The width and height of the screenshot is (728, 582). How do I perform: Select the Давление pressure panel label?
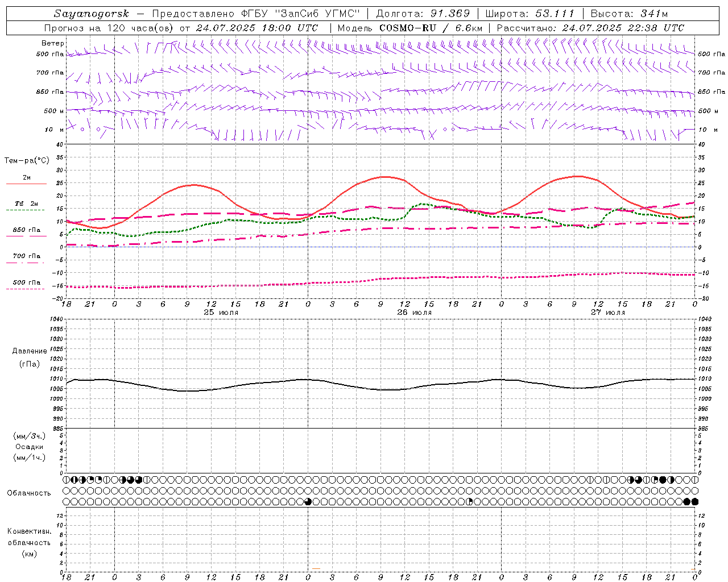[30, 351]
